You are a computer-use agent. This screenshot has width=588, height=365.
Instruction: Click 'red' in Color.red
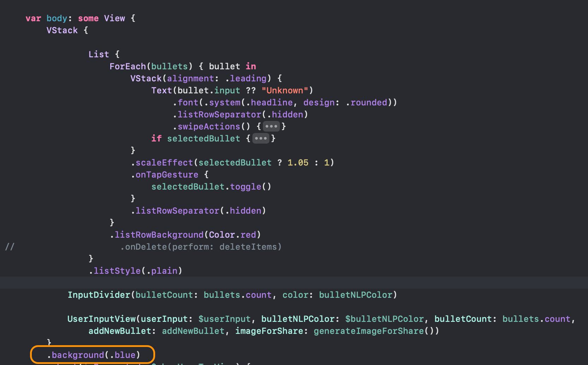pos(248,235)
